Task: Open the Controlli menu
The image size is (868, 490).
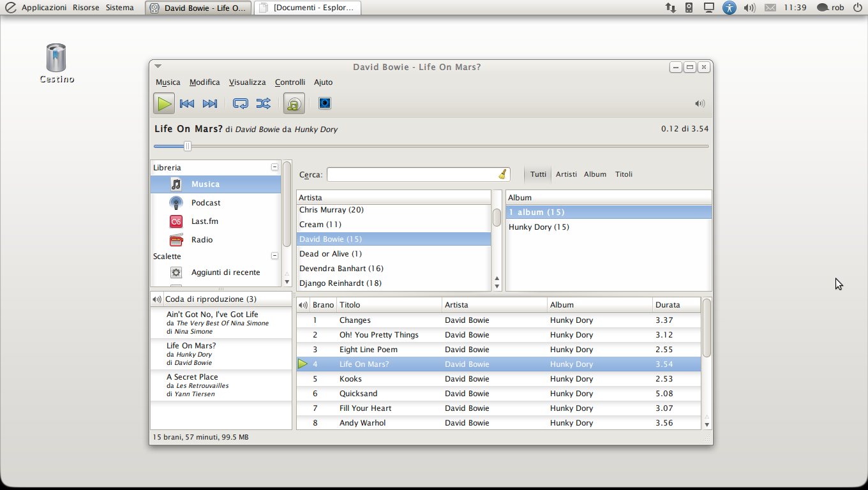Action: pyautogui.click(x=290, y=82)
